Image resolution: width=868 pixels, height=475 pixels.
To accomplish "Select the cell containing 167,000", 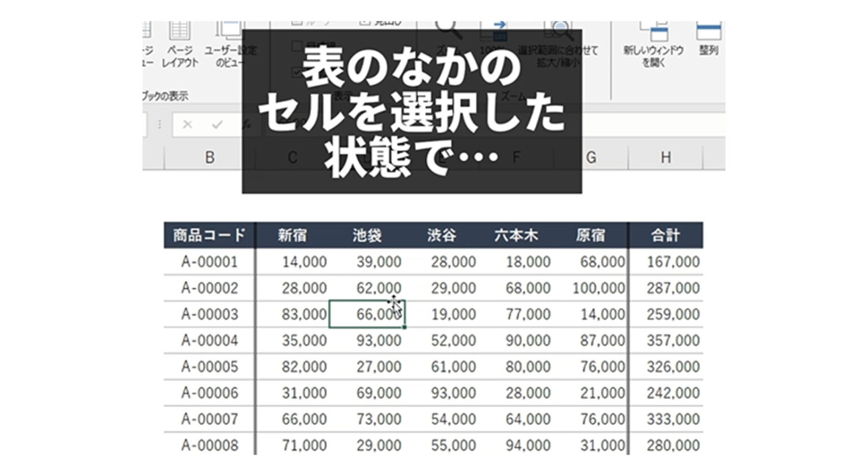I will (666, 262).
